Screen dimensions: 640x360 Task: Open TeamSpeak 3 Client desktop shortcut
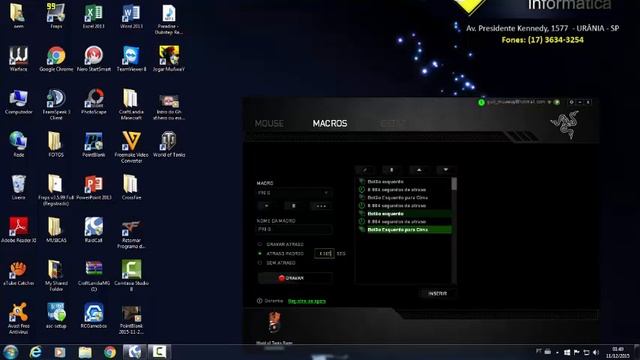coord(56,104)
